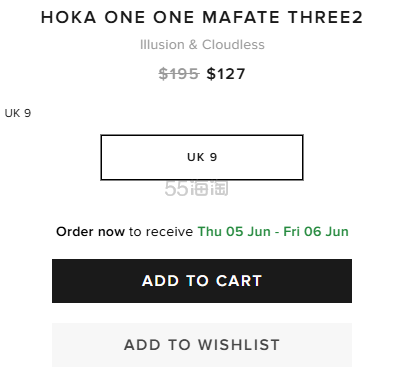Click the word 'Cloudless' in the subtitle
The height and width of the screenshot is (375, 393).
233,45
